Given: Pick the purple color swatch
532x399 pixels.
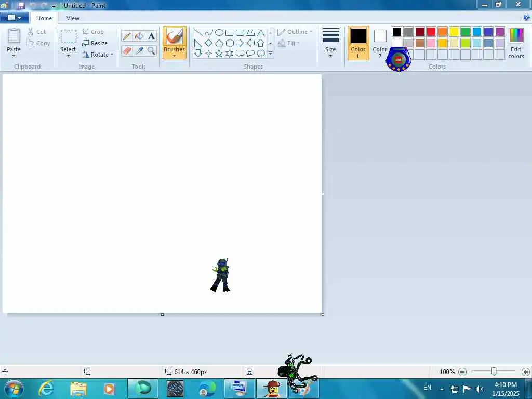Looking at the screenshot, I should coord(500,32).
